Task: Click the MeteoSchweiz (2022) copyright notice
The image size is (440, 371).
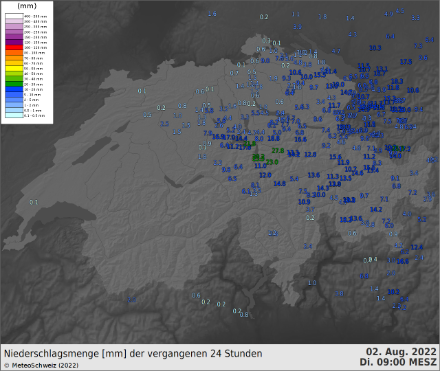Action: tap(41, 365)
